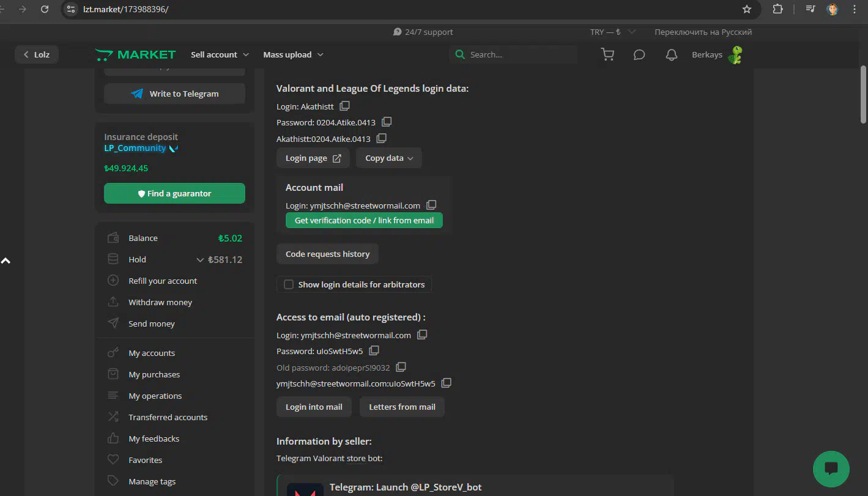Click the browser address bar URL
Image resolution: width=868 pixels, height=496 pixels.
coord(125,9)
